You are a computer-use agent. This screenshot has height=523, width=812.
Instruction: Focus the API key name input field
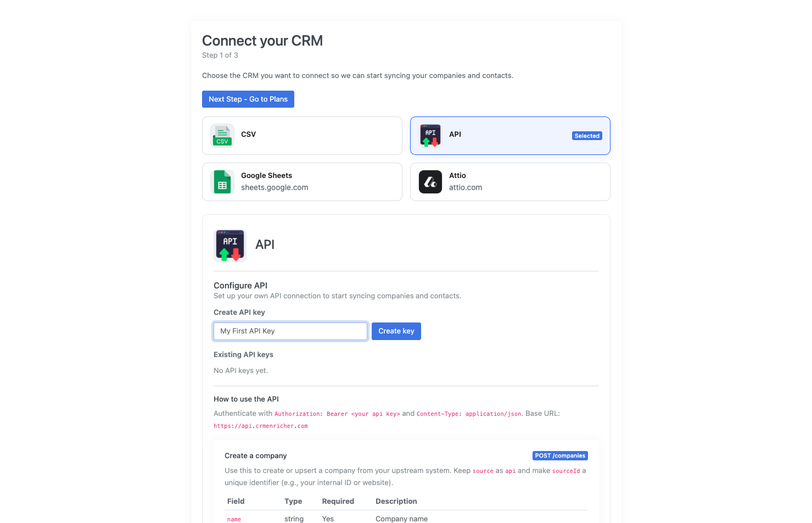click(290, 331)
